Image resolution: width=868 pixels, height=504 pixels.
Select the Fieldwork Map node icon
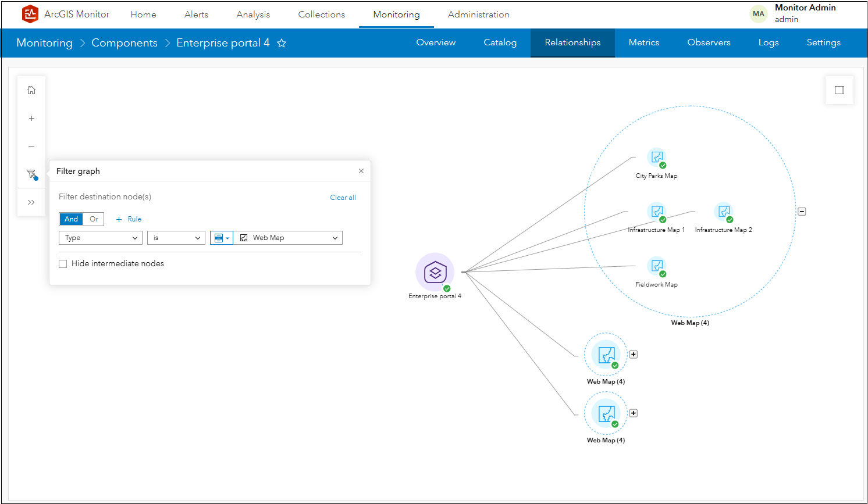tap(657, 266)
